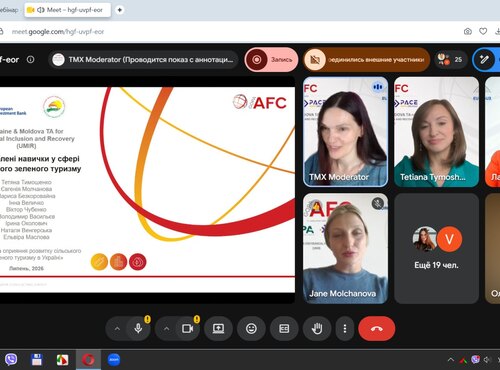The height and width of the screenshot is (370, 500).
Task: Open a new browser tab
Action: point(119,10)
